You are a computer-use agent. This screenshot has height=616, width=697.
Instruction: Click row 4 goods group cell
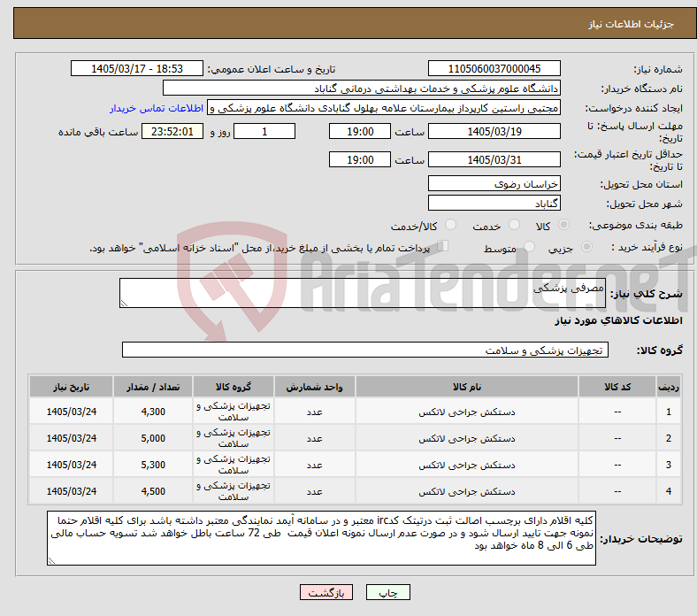(234, 491)
